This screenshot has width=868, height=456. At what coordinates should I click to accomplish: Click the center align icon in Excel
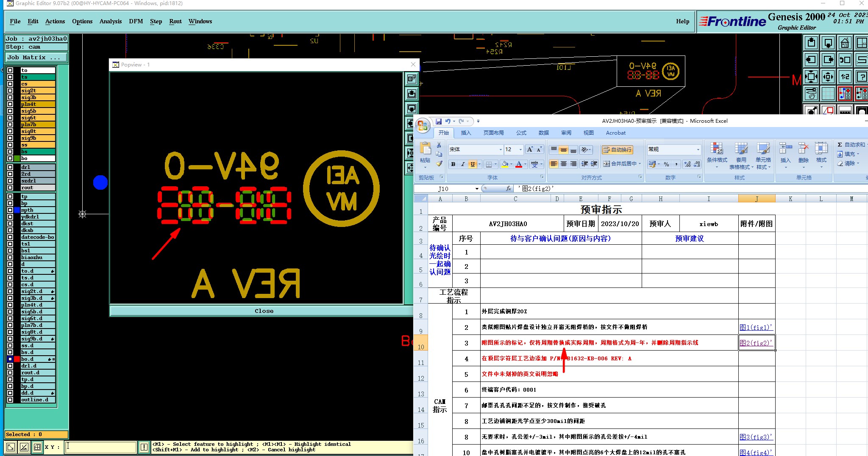563,164
